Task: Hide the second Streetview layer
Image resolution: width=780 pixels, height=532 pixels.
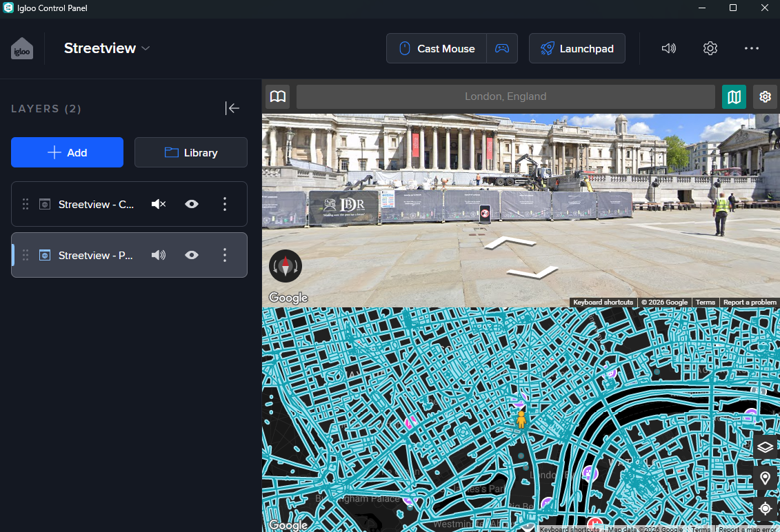Action: pos(192,255)
